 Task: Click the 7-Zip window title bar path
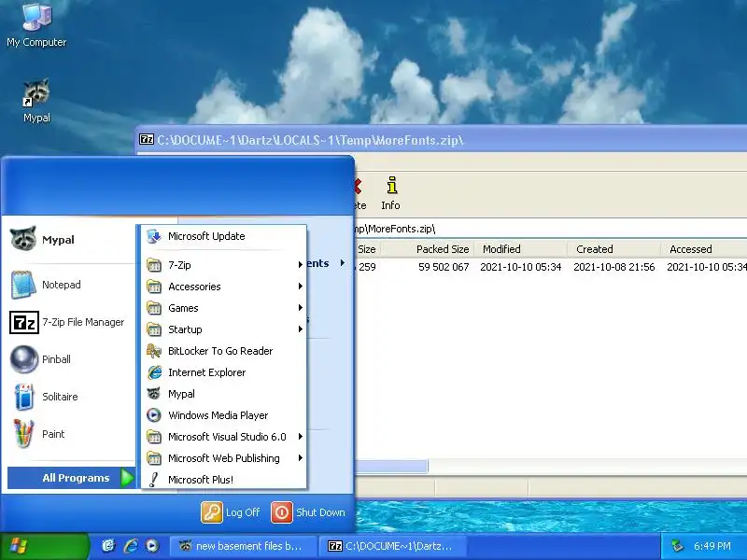pyautogui.click(x=310, y=140)
